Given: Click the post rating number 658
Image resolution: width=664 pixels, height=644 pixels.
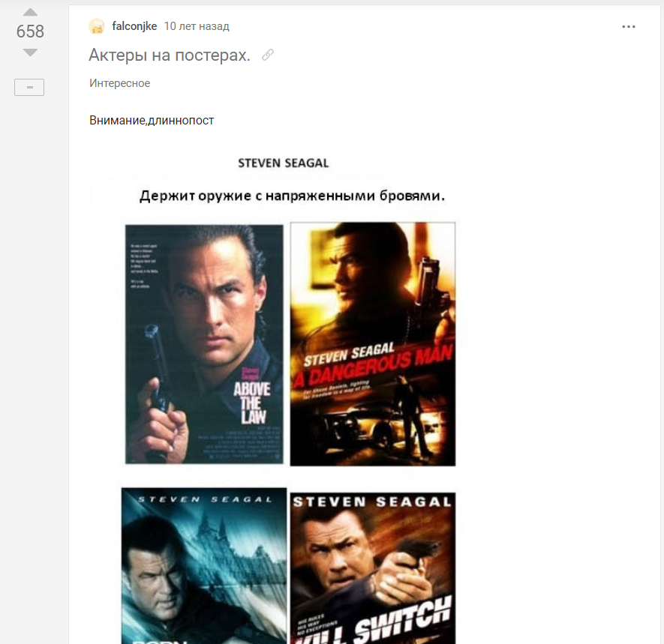Looking at the screenshot, I should click(x=30, y=31).
